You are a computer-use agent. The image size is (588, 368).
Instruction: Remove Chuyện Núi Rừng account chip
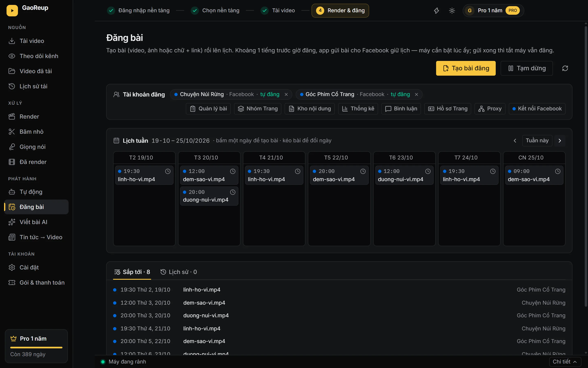286,94
